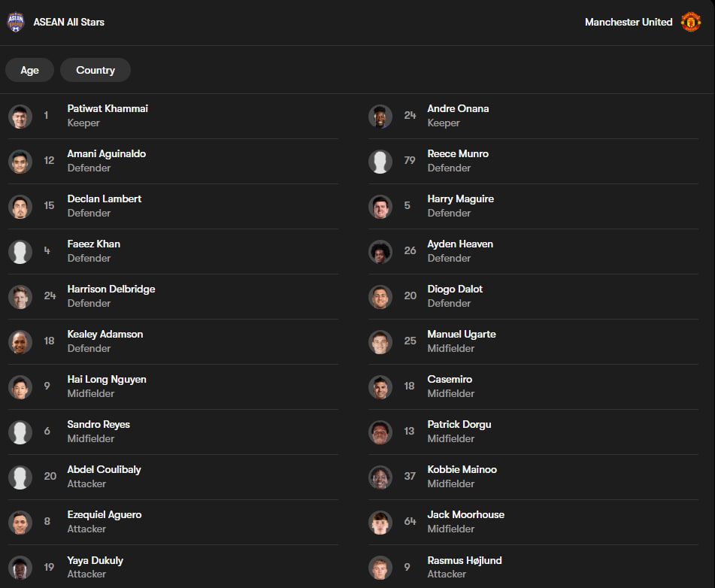Select Casemiro's avatar image
715x588 pixels.
(380, 387)
